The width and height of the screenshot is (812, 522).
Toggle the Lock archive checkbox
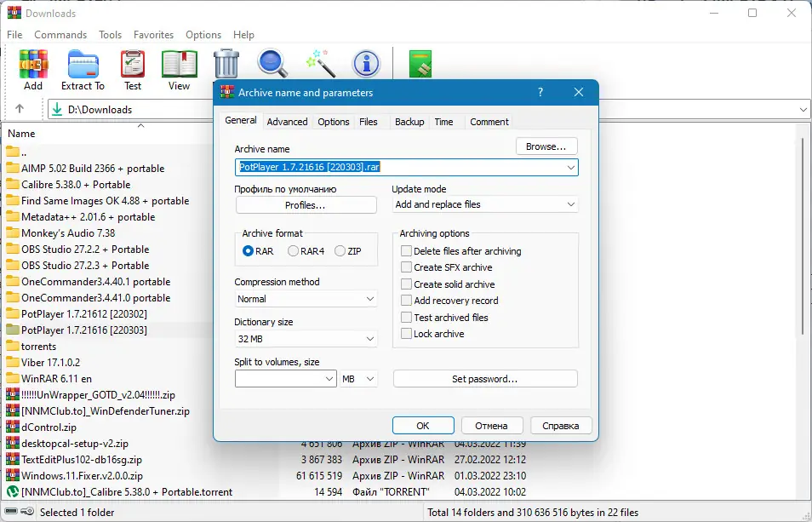tap(407, 334)
